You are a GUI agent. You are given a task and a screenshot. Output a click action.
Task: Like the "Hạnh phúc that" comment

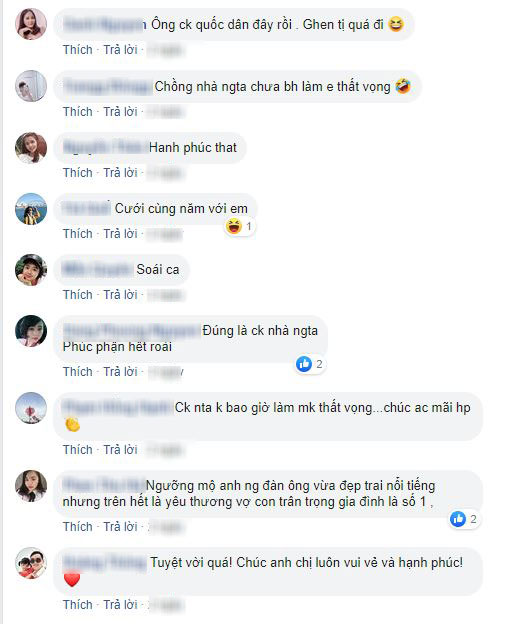click(x=78, y=173)
